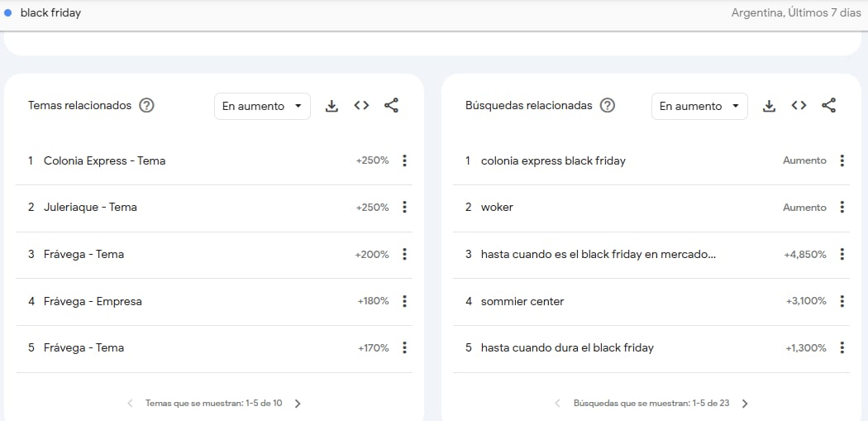Viewport: 868px width, 421px height.
Task: Click the Búsquedas relacionadas heading
Action: pyautogui.click(x=529, y=105)
